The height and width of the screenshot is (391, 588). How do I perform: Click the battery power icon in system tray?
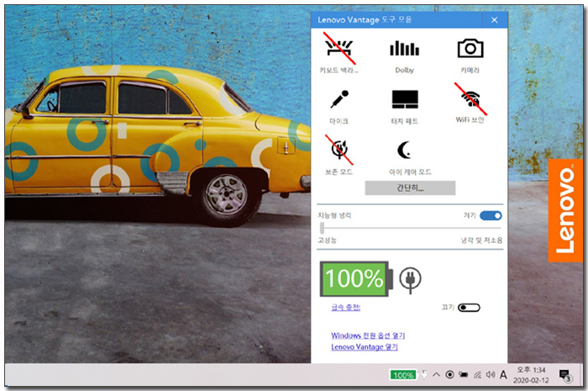click(464, 374)
